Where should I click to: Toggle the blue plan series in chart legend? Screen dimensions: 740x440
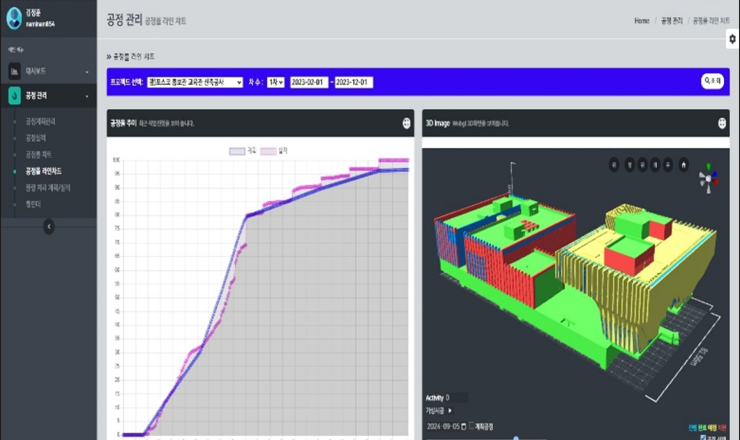tap(237, 151)
